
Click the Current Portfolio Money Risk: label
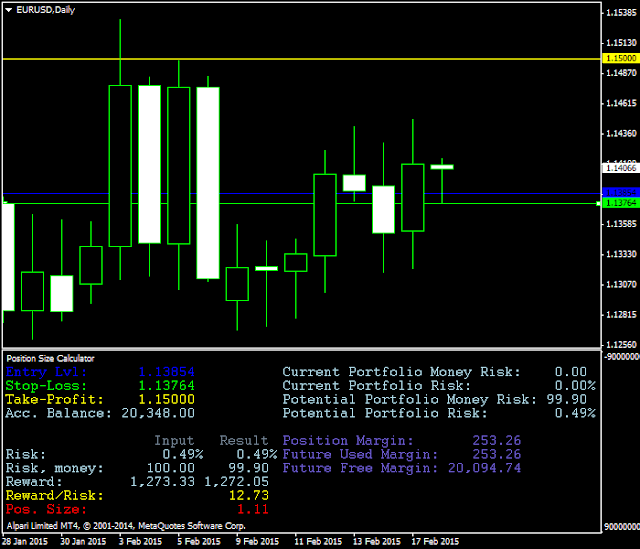click(401, 372)
